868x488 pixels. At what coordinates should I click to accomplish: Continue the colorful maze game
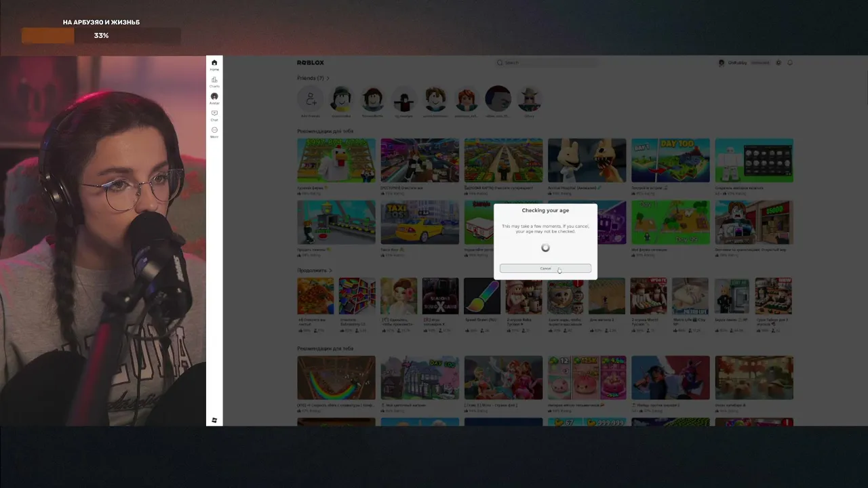[x=357, y=296]
